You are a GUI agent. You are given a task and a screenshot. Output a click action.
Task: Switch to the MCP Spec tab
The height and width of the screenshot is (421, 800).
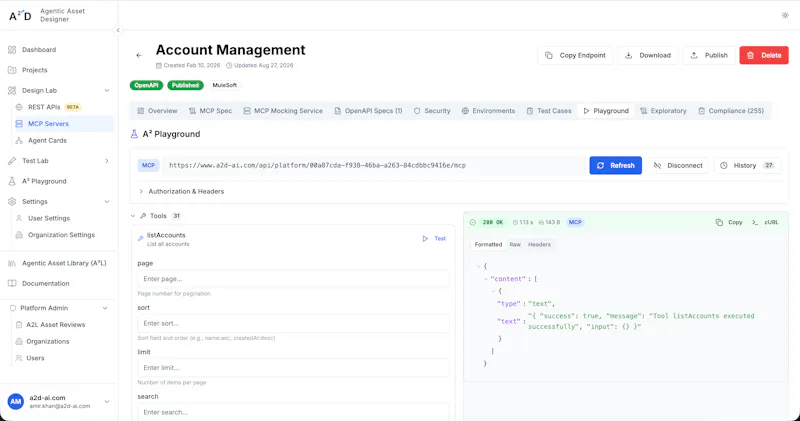coord(210,111)
